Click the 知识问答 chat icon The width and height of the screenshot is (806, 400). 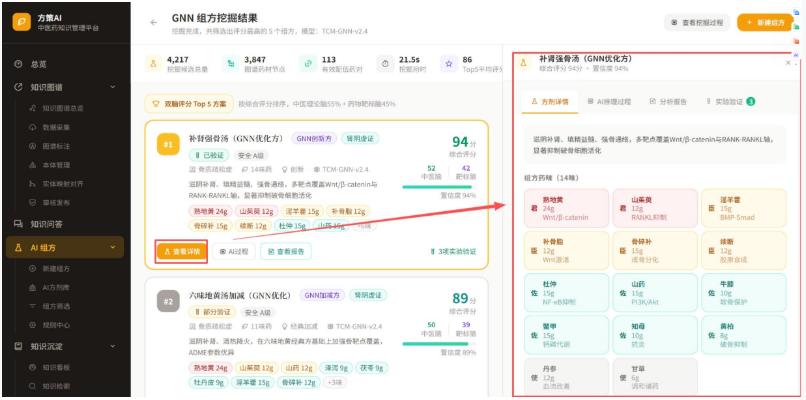(x=19, y=224)
